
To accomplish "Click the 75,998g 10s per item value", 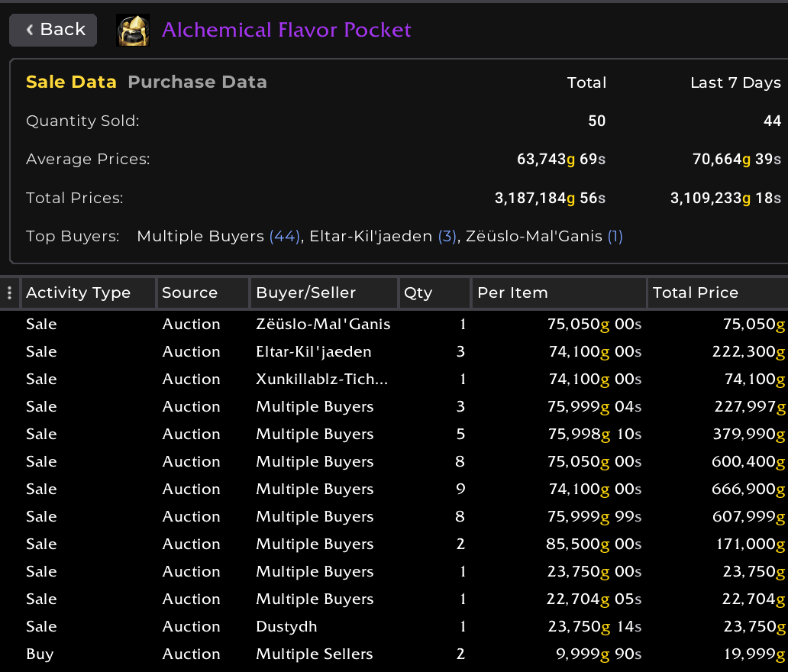I will point(595,435).
